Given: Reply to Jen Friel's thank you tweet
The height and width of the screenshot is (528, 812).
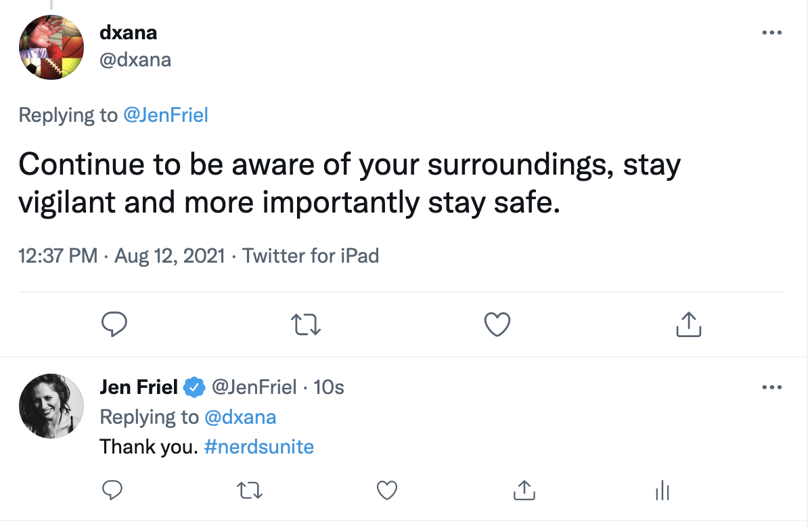Looking at the screenshot, I should [x=112, y=489].
